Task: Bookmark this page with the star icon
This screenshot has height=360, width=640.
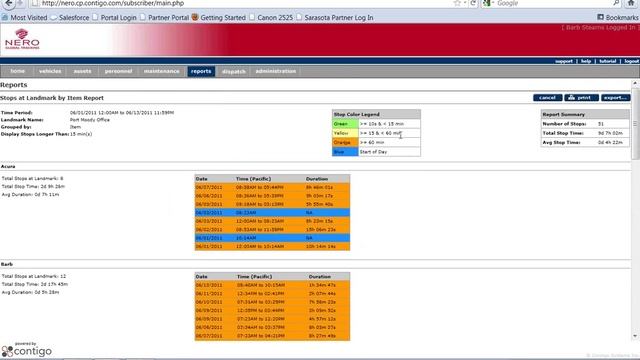Action: click(457, 3)
